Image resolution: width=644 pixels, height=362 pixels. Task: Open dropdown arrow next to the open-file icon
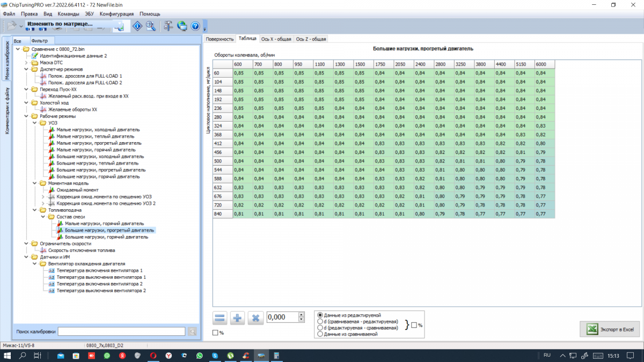21,26
